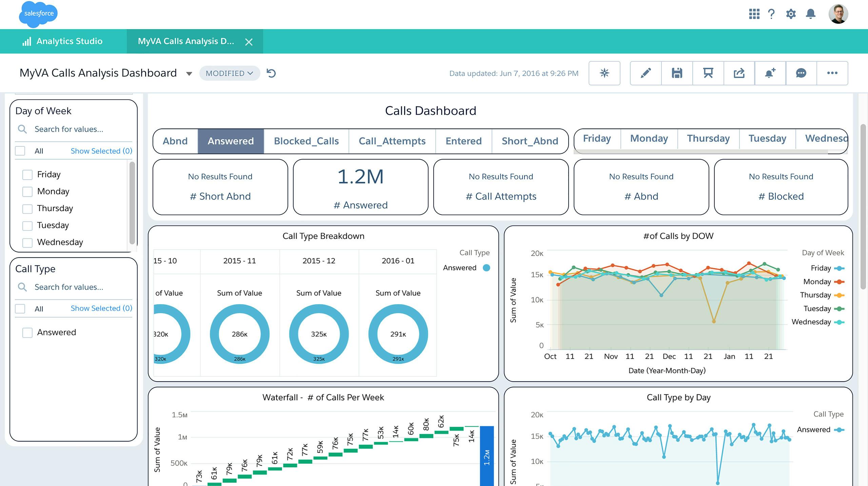Click the Call Type search field
This screenshot has height=486, width=868.
tap(74, 287)
